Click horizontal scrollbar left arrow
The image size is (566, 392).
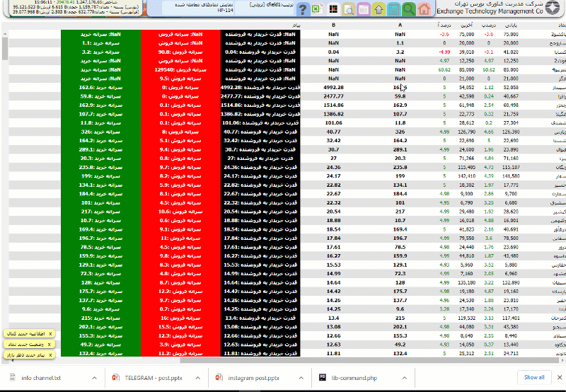pyautogui.click(x=12, y=360)
